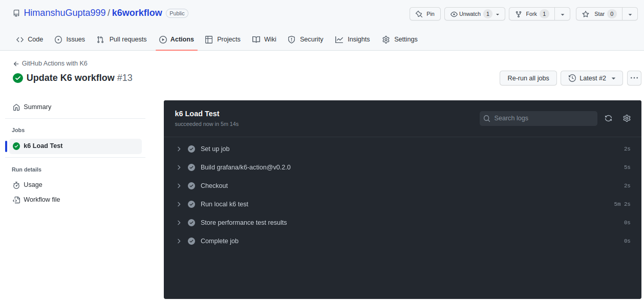This screenshot has width=644, height=300.
Task: View the Insights tab
Action: point(353,39)
